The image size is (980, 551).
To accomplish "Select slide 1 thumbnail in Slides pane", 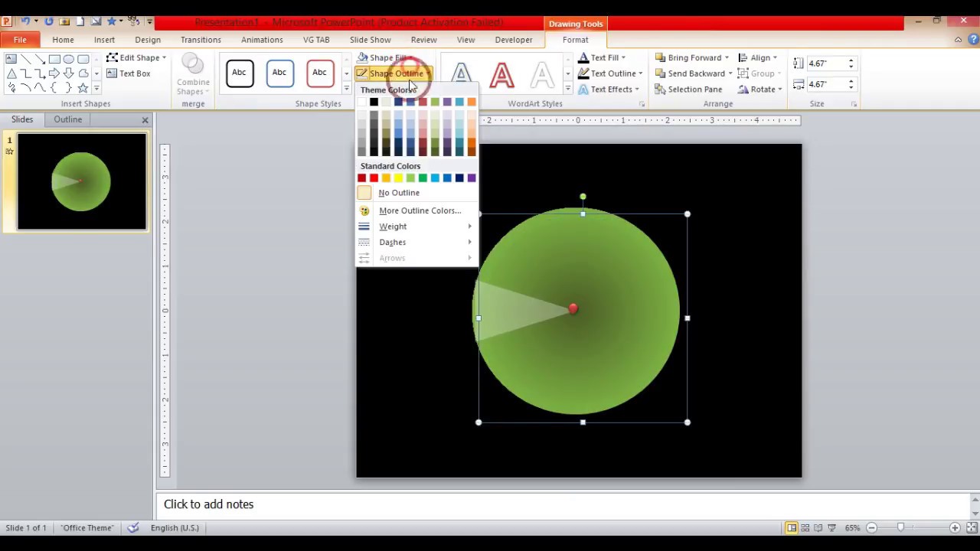I will coord(82,181).
